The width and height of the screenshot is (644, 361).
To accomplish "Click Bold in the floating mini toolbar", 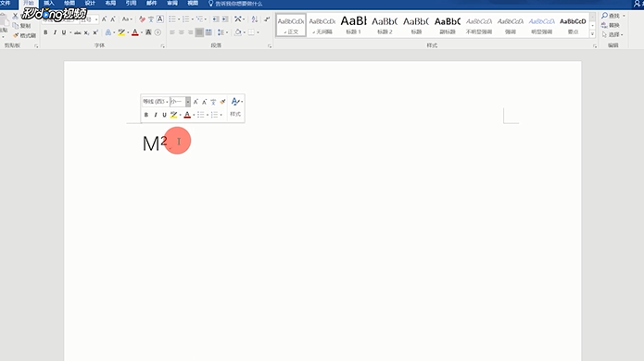I will click(146, 115).
